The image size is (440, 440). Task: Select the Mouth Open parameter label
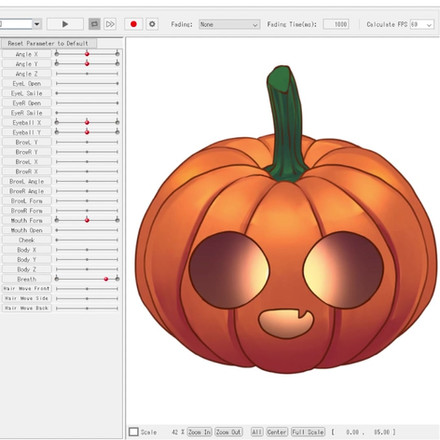(27, 230)
